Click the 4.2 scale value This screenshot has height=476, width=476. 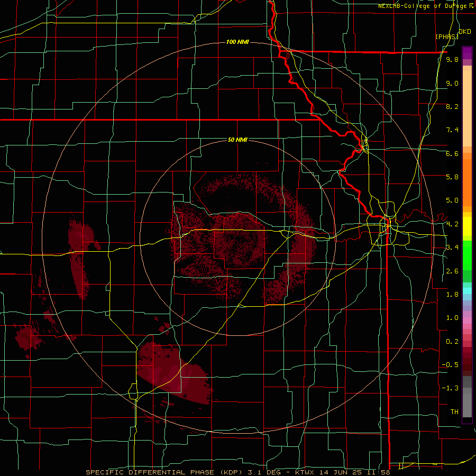[x=452, y=224]
